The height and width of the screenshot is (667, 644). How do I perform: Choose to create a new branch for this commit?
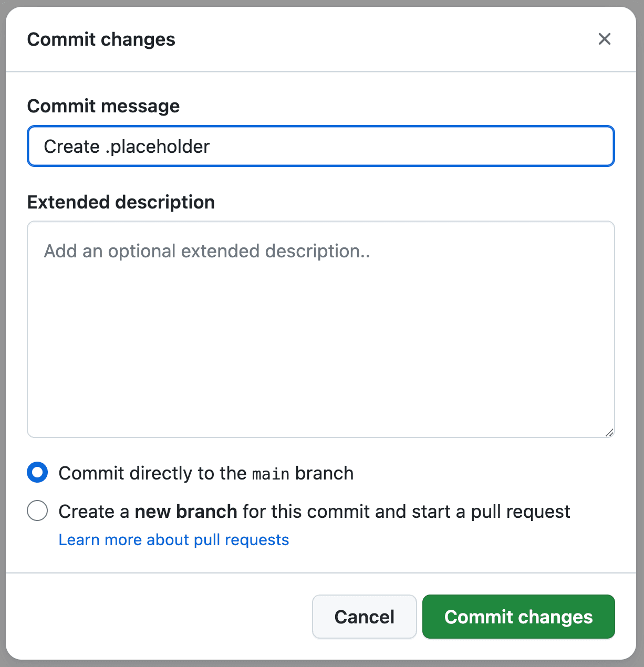pos(37,510)
